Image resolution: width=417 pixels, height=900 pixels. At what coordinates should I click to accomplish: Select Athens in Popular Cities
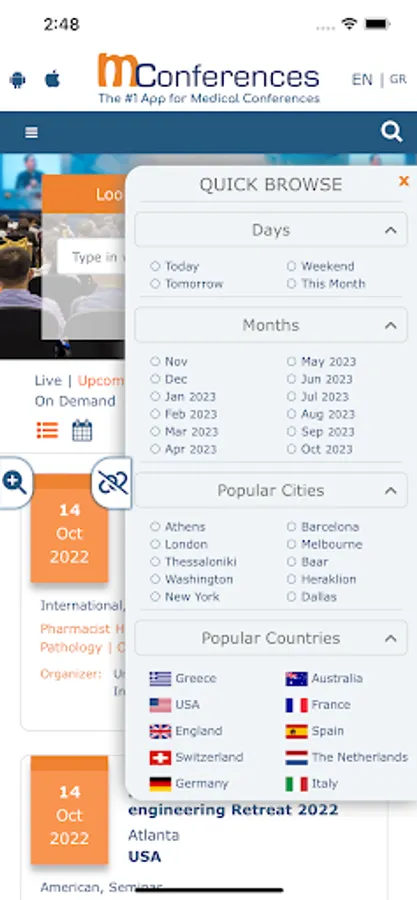click(x=178, y=527)
